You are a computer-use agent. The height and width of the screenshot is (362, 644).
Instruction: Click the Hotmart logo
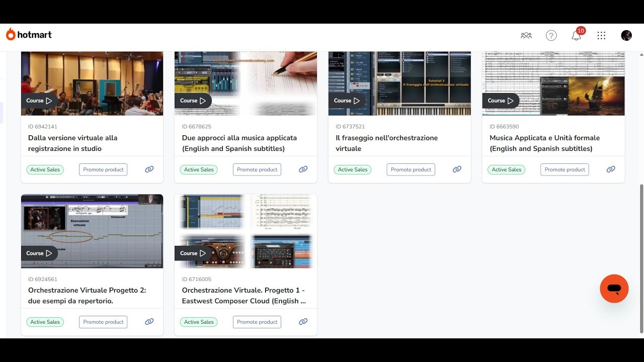29,35
